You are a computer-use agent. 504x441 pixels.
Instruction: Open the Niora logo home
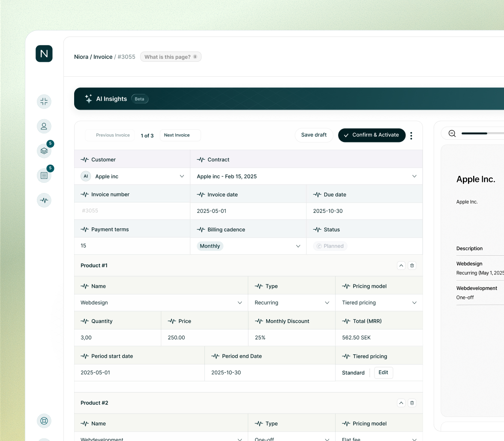(x=44, y=54)
